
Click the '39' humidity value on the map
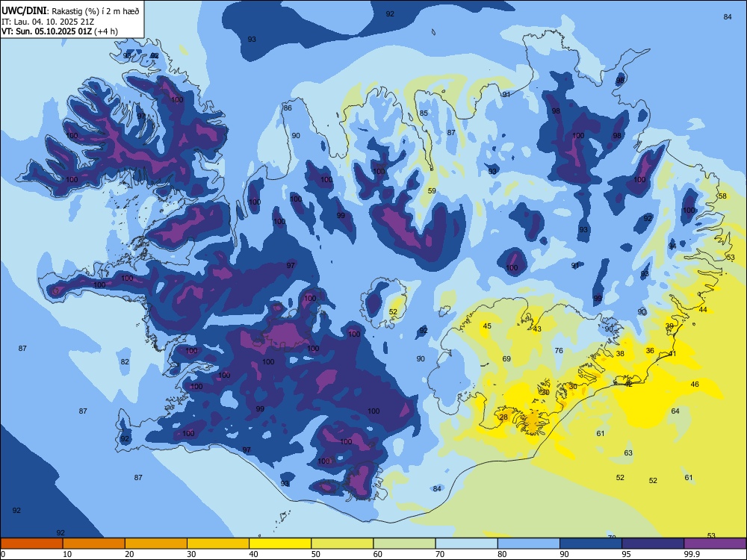click(x=670, y=326)
